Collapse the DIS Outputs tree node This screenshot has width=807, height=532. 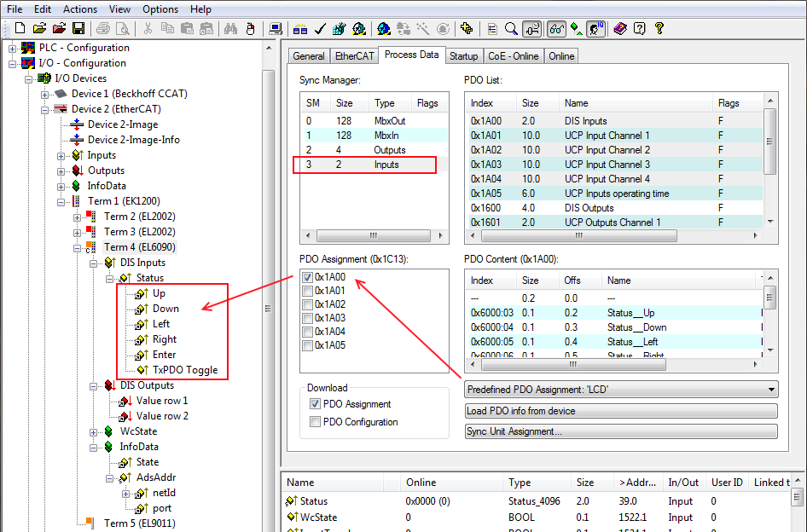94,386
